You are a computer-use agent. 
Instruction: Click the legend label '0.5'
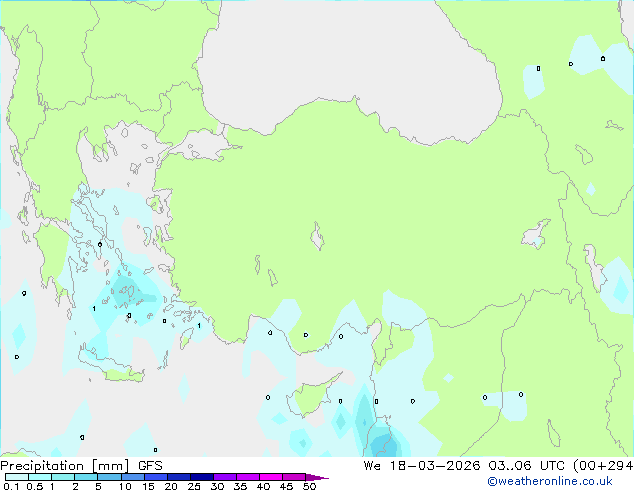[34, 486]
